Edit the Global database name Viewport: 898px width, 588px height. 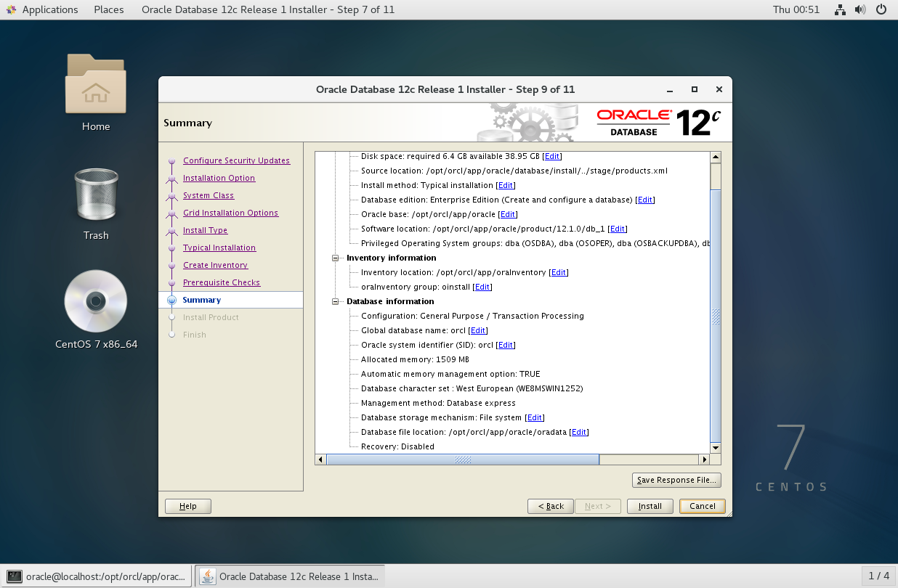click(x=478, y=330)
